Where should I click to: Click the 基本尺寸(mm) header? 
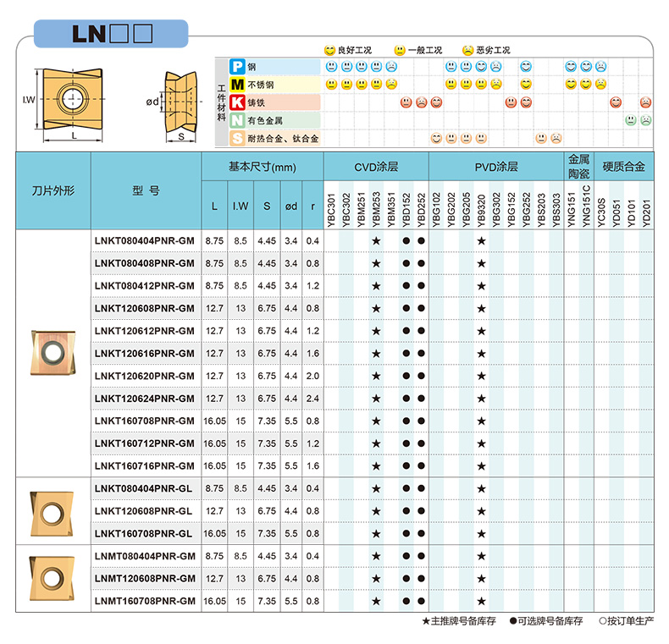coord(263,167)
